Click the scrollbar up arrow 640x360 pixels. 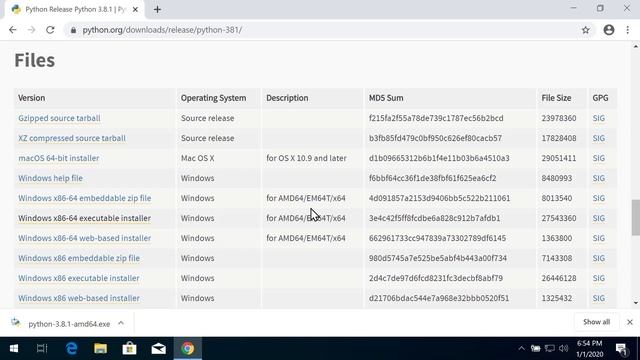636,46
